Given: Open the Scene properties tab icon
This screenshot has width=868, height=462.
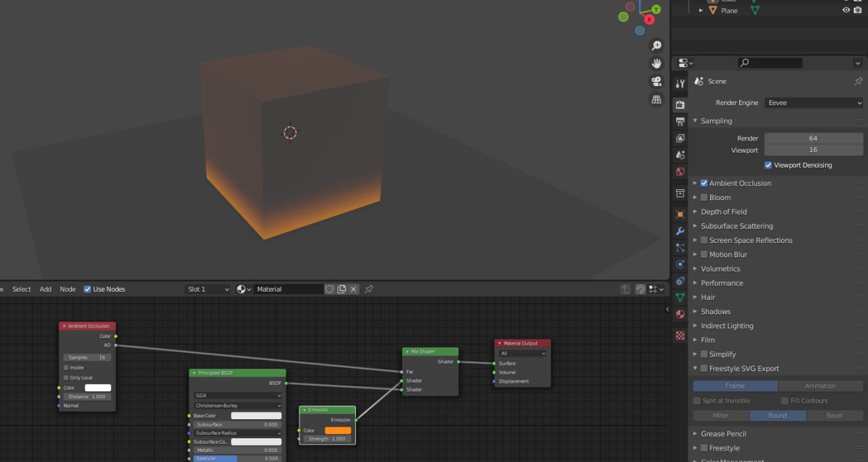Looking at the screenshot, I should [x=680, y=155].
